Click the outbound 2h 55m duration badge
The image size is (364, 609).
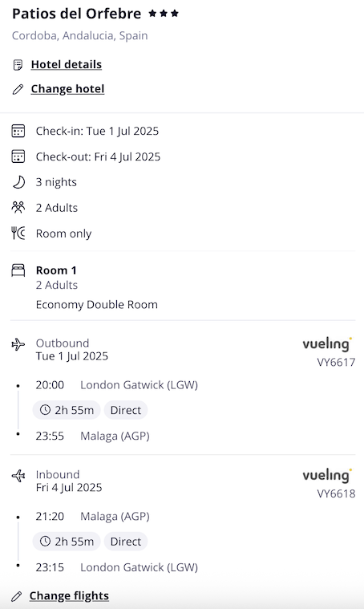coord(67,410)
